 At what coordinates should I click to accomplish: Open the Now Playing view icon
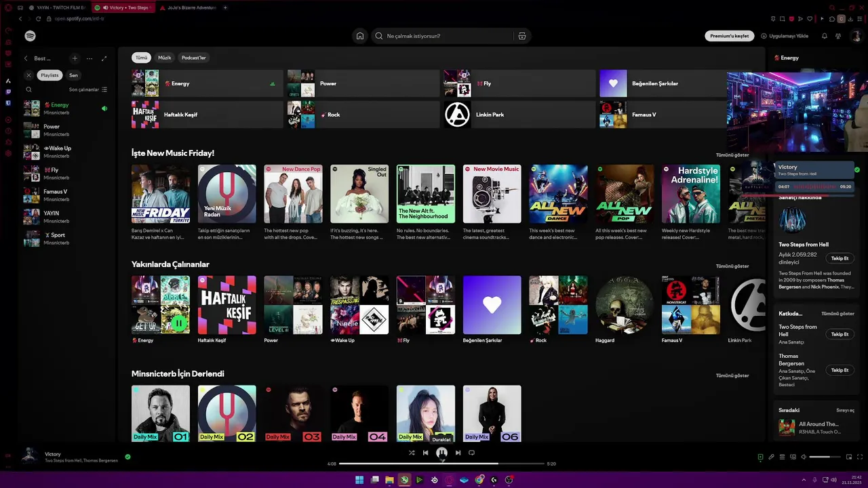[x=760, y=457]
